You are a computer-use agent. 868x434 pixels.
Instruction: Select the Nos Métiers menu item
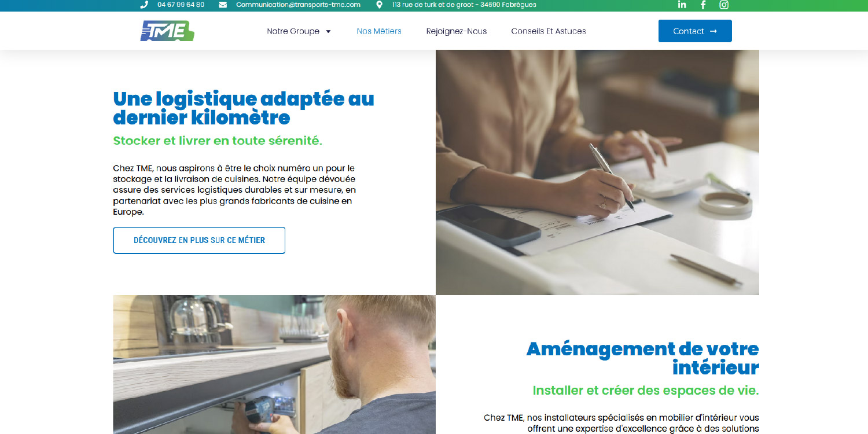379,31
